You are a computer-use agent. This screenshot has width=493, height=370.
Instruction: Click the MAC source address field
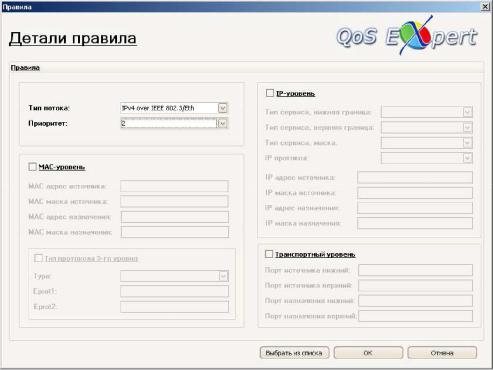tap(174, 186)
